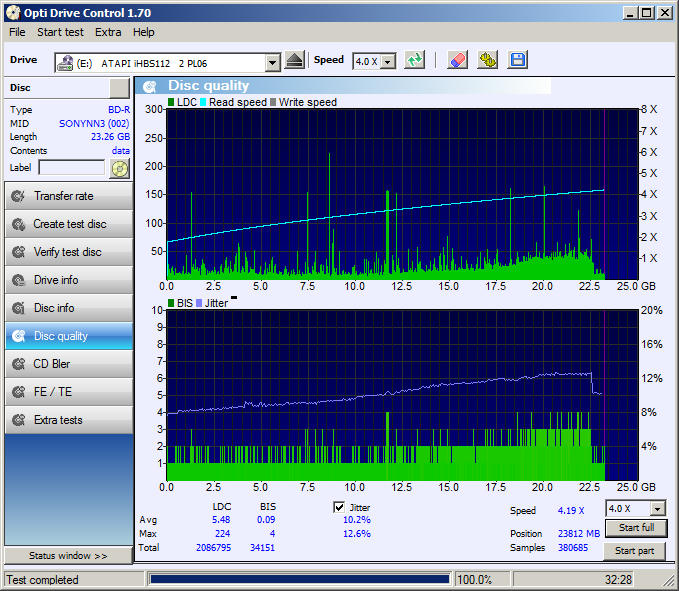Click the BIS total value 34151

(x=262, y=548)
